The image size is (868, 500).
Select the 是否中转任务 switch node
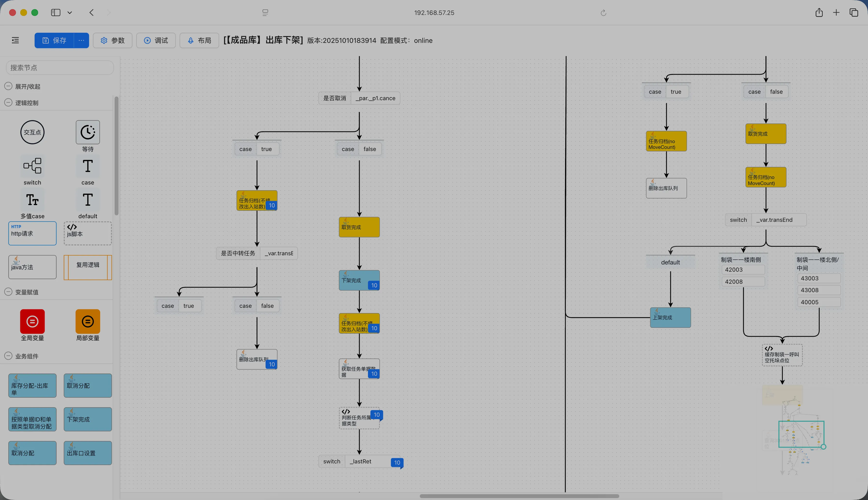coord(257,253)
